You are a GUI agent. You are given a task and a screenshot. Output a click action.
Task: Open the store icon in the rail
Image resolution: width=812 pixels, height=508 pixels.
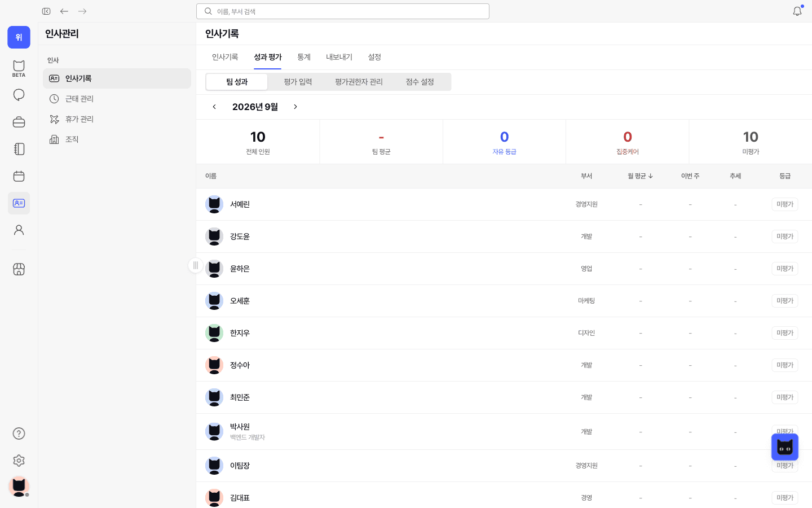click(19, 269)
